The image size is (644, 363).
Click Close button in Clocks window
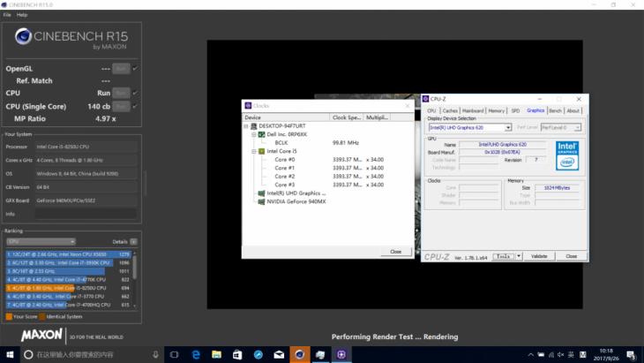395,252
